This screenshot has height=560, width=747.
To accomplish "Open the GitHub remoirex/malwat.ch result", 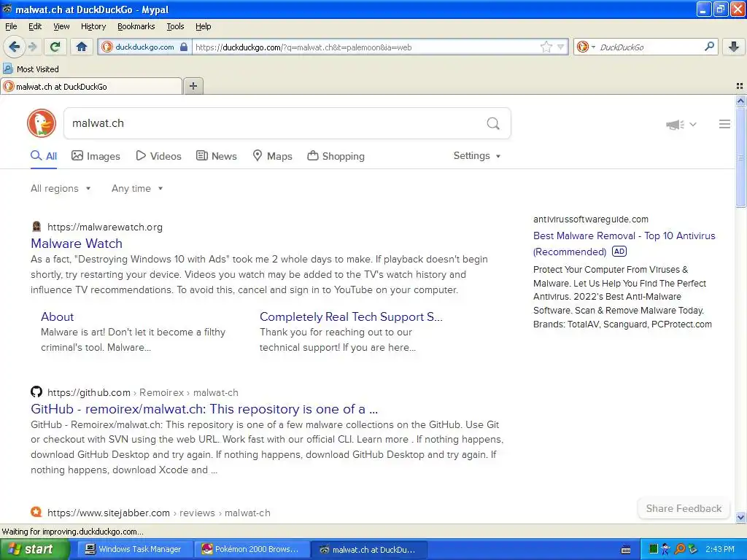I will 204,409.
